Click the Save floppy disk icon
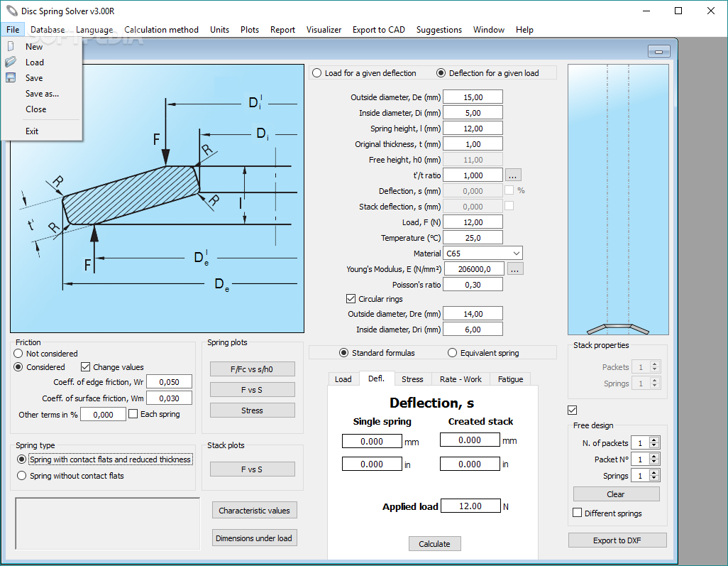728x566 pixels. tap(11, 77)
